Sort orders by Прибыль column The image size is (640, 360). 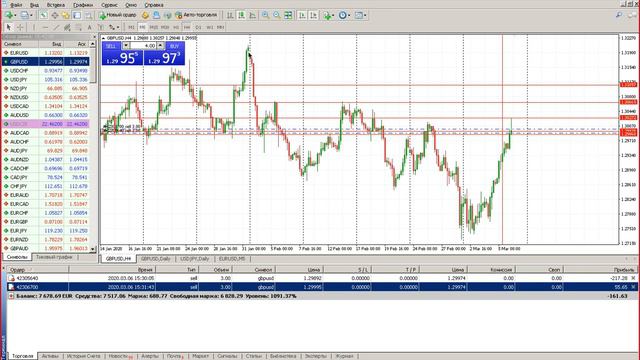624,269
